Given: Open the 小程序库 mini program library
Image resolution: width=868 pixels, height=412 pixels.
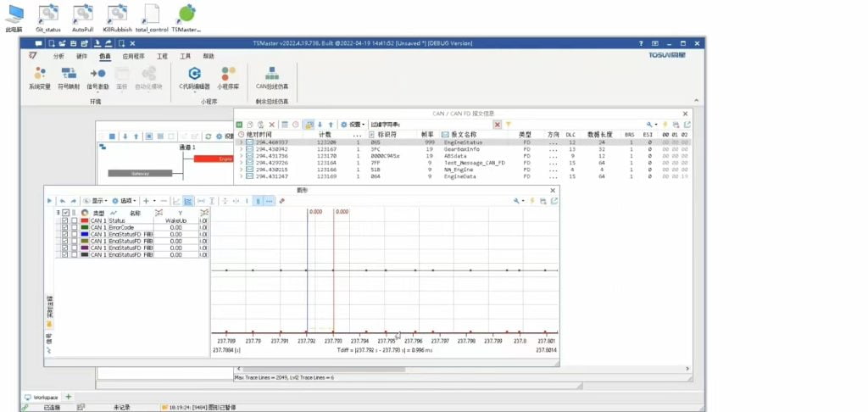Looking at the screenshot, I should tap(228, 75).
